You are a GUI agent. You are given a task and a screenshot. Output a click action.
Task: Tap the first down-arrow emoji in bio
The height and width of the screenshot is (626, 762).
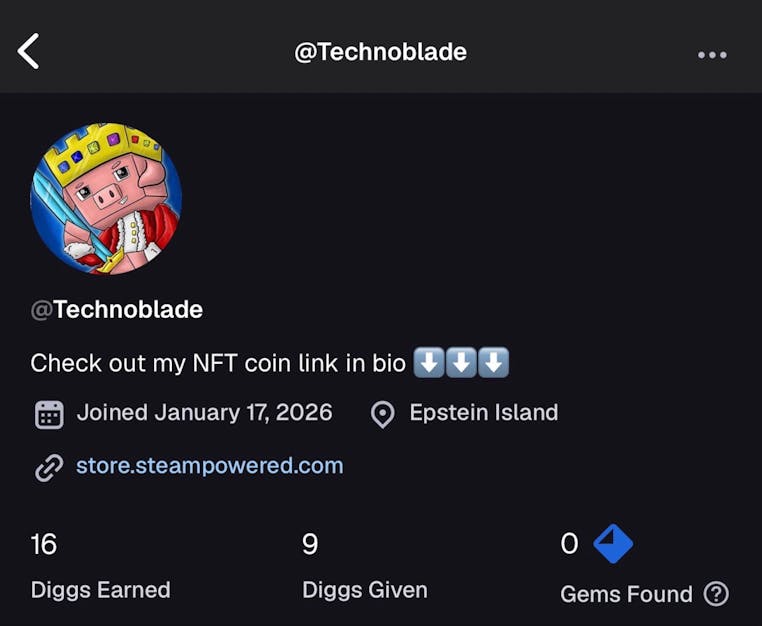tap(429, 363)
